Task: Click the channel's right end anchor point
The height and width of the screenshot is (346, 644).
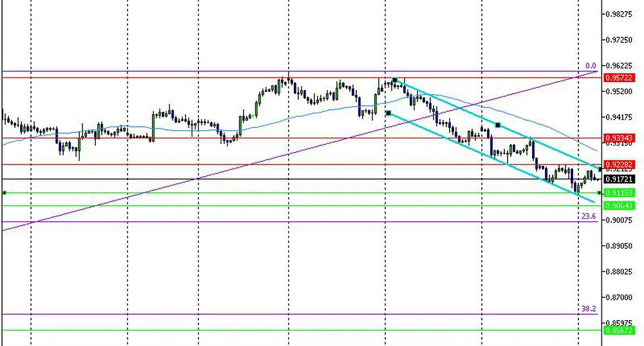Action: tap(600, 169)
